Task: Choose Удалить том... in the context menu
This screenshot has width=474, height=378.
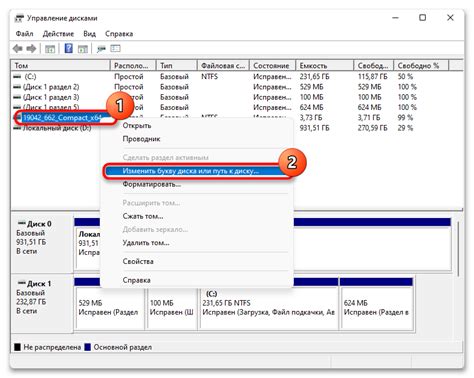Action: click(146, 243)
